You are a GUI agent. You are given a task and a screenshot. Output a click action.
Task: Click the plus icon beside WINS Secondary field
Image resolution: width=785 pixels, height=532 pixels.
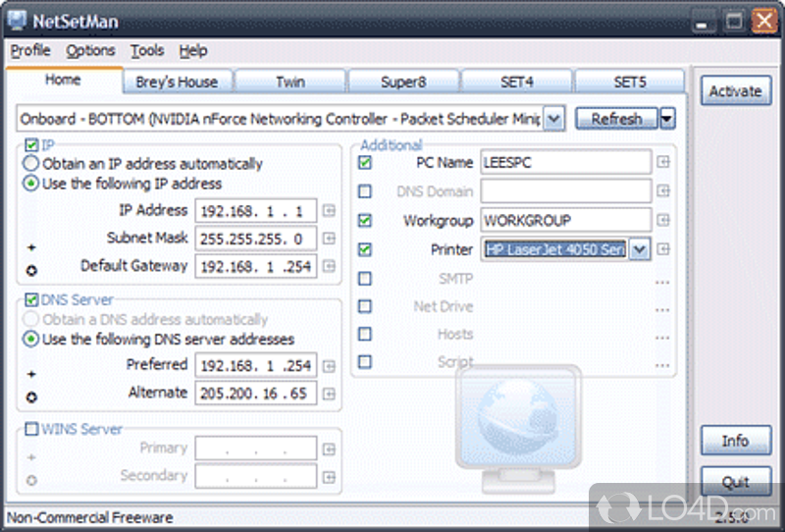pos(329,477)
